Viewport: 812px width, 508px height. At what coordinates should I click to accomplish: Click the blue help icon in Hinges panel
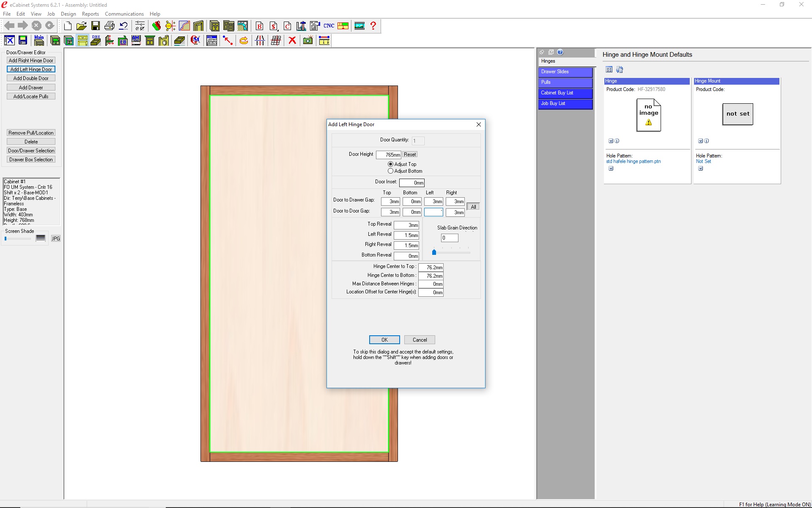560,52
